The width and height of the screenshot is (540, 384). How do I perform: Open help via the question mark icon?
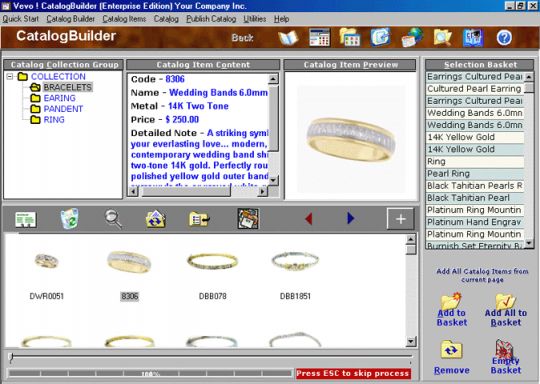pos(504,38)
